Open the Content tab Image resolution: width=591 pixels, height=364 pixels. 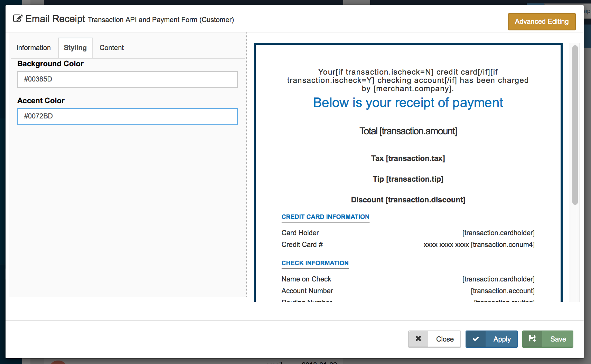tap(111, 48)
